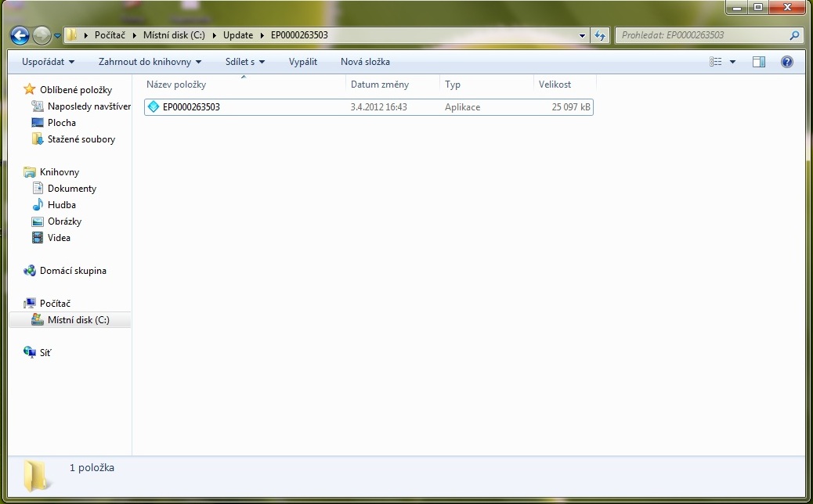The width and height of the screenshot is (813, 504).
Task: Open the view options dropdown arrow
Action: pos(732,62)
